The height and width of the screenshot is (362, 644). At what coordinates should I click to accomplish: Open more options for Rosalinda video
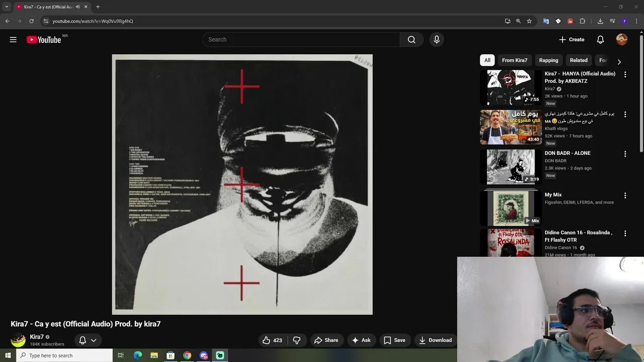(x=625, y=234)
